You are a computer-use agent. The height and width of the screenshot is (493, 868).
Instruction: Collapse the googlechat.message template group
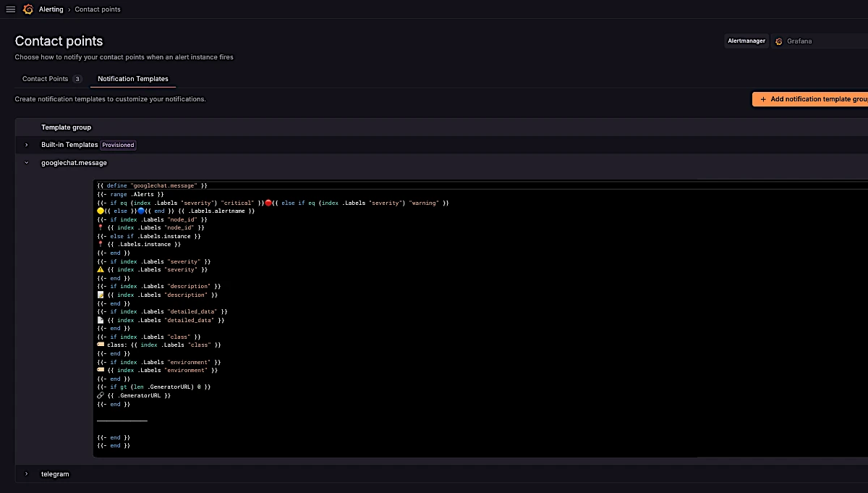27,163
